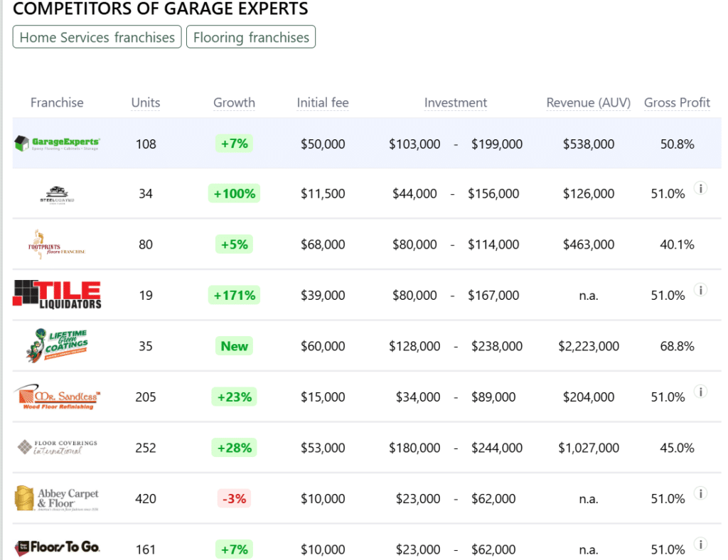
Task: Click the Revenue (AUV) column header
Action: pos(588,102)
